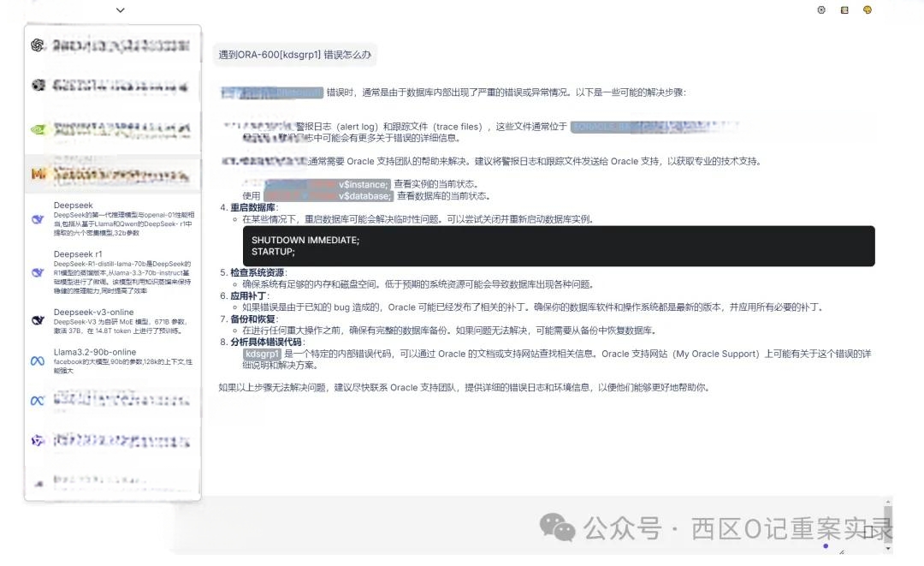Click the whale icon beside Deepseek r1
This screenshot has width=924, height=566.
pyautogui.click(x=38, y=272)
